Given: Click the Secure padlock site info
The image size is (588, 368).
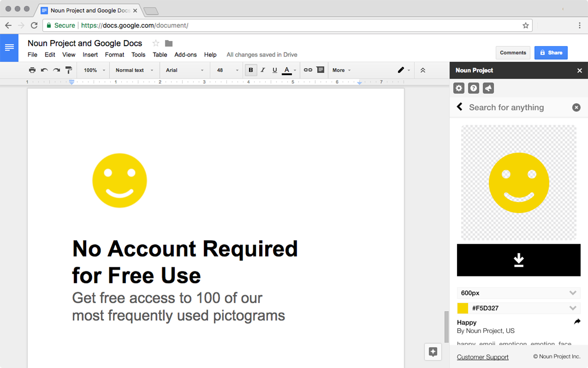Looking at the screenshot, I should point(61,25).
